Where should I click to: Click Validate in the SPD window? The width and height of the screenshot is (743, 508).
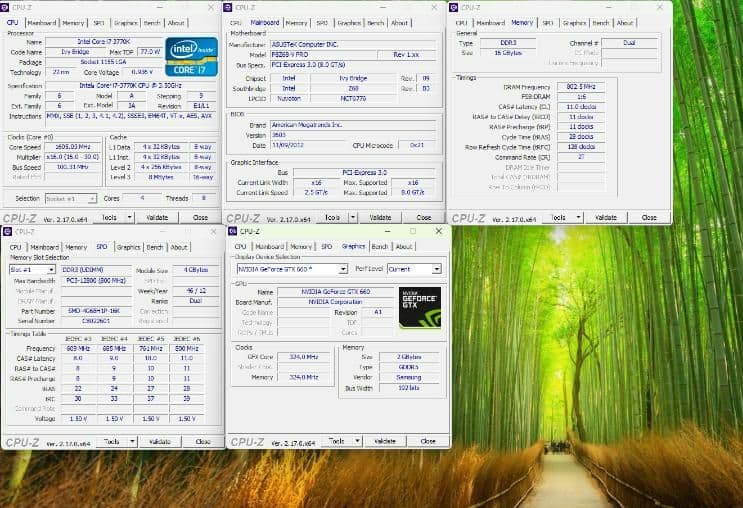160,442
